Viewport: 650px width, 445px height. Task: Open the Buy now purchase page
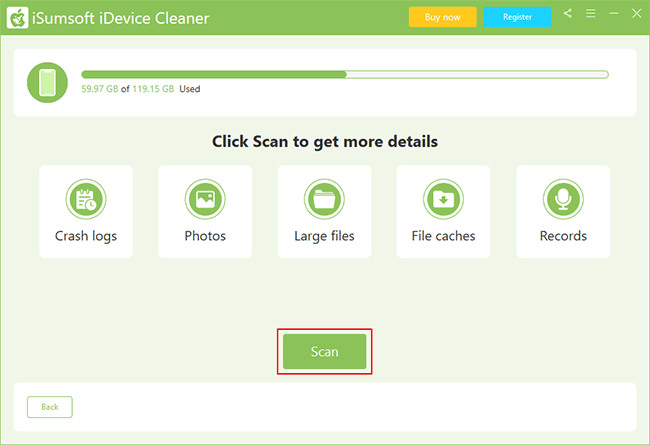(443, 17)
